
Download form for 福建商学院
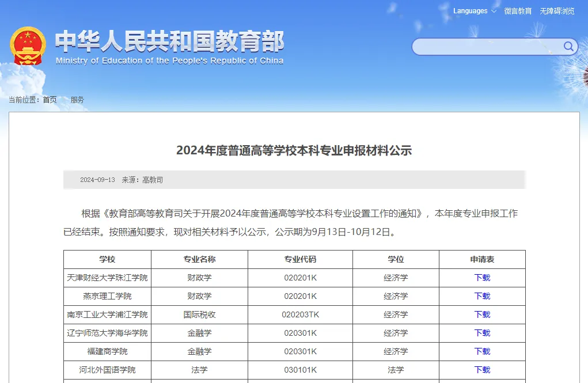pos(482,351)
